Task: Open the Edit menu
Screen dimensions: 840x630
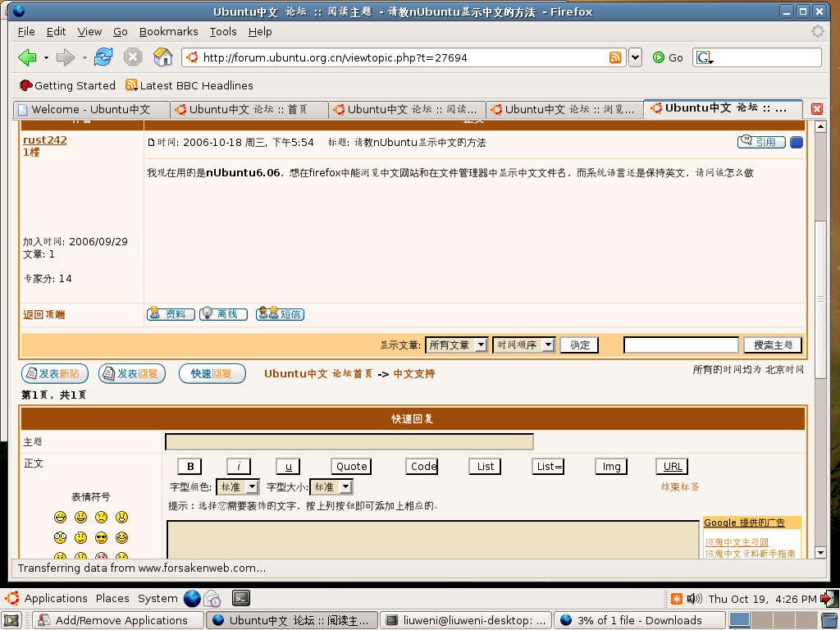Action: click(57, 32)
